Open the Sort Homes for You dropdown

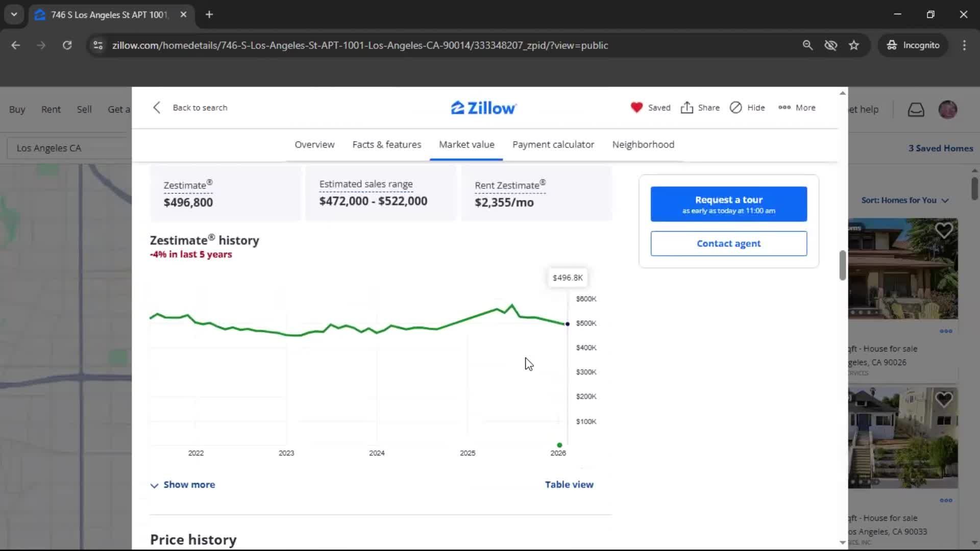pos(904,201)
